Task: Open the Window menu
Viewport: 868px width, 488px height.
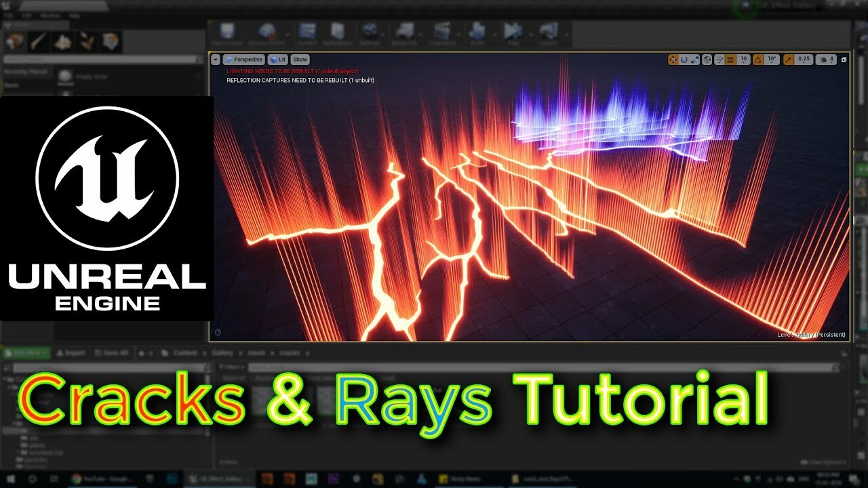Action: pyautogui.click(x=51, y=15)
